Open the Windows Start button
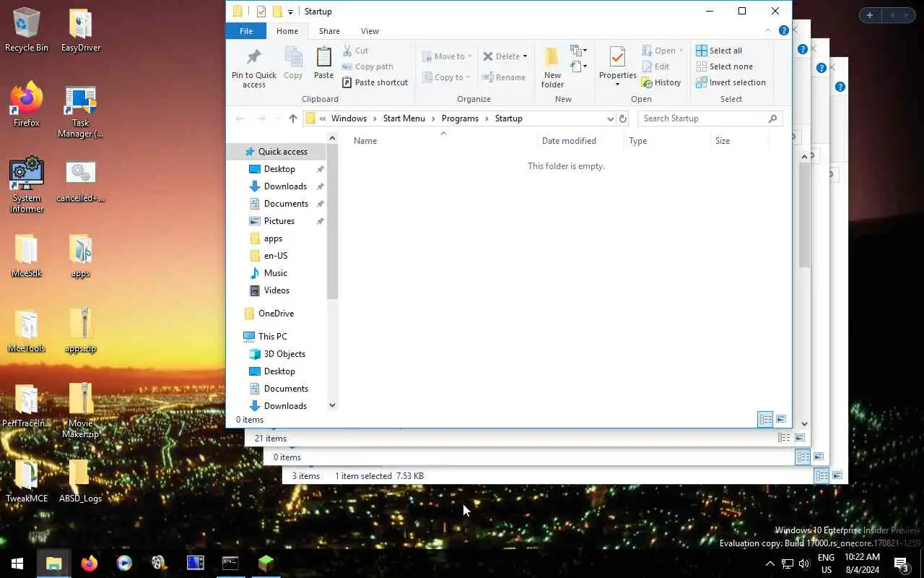Image resolution: width=924 pixels, height=578 pixels. [17, 563]
